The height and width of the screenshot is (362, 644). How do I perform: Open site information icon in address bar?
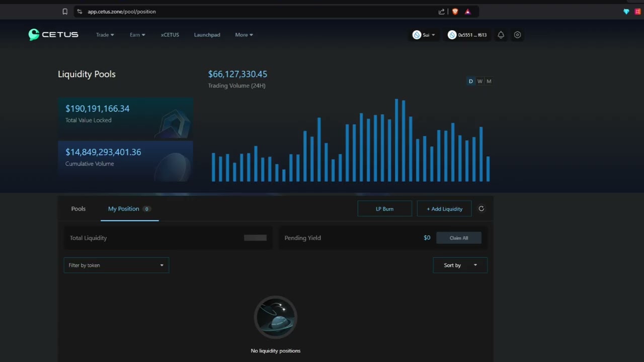(x=79, y=12)
